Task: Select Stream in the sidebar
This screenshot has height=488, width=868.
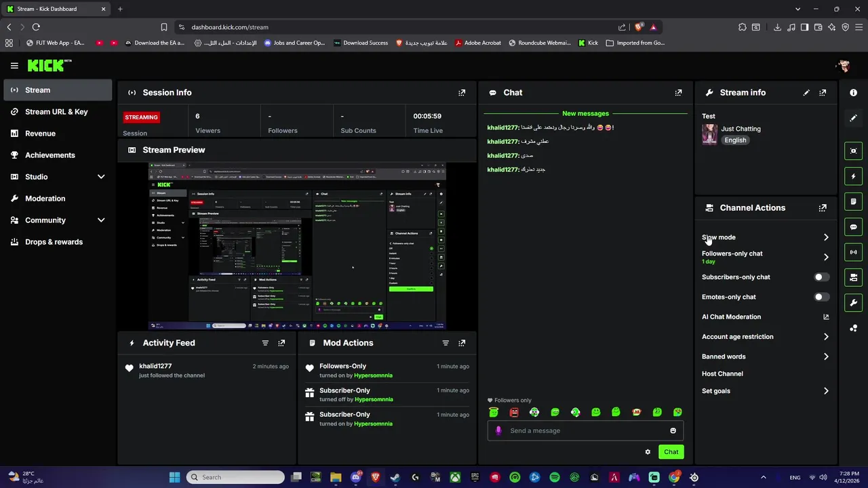Action: point(58,90)
